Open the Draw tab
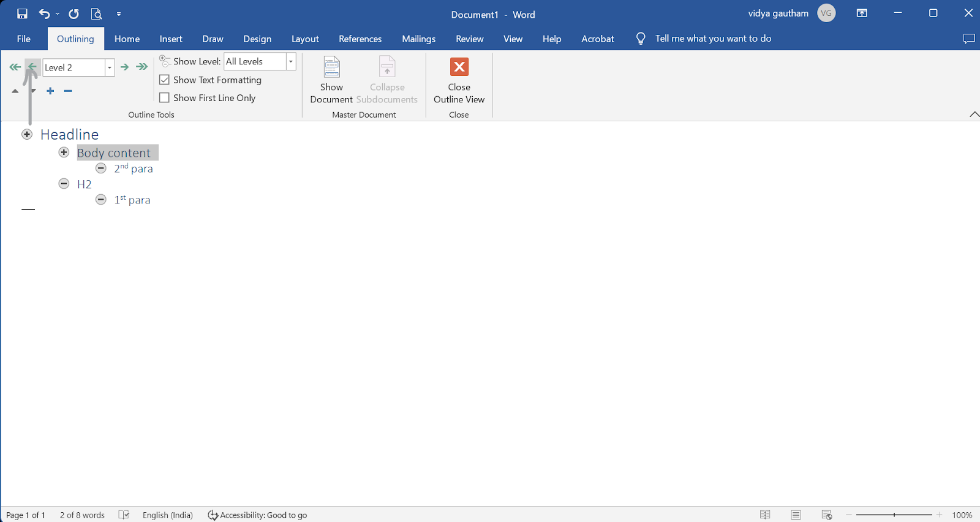Viewport: 980px width, 522px height. 213,39
